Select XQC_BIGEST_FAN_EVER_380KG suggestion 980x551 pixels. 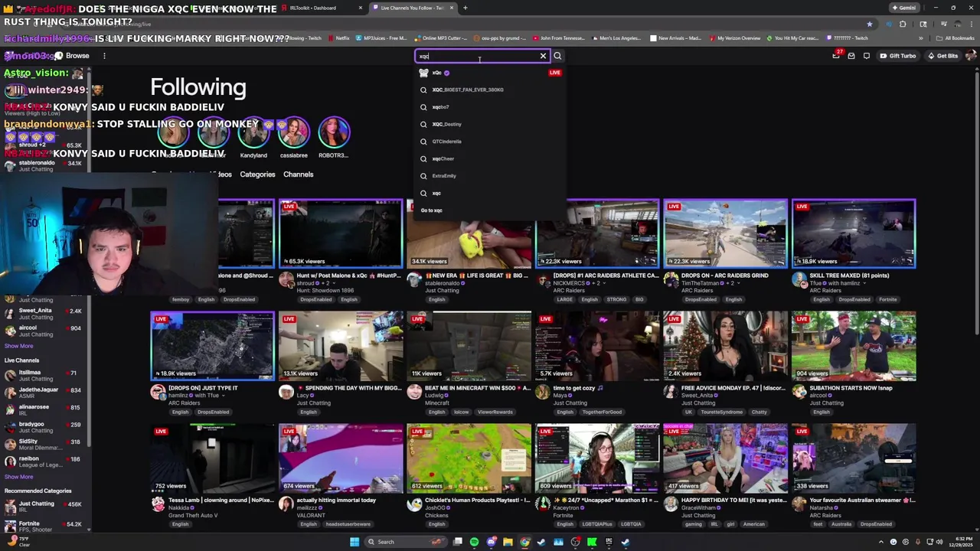490,90
